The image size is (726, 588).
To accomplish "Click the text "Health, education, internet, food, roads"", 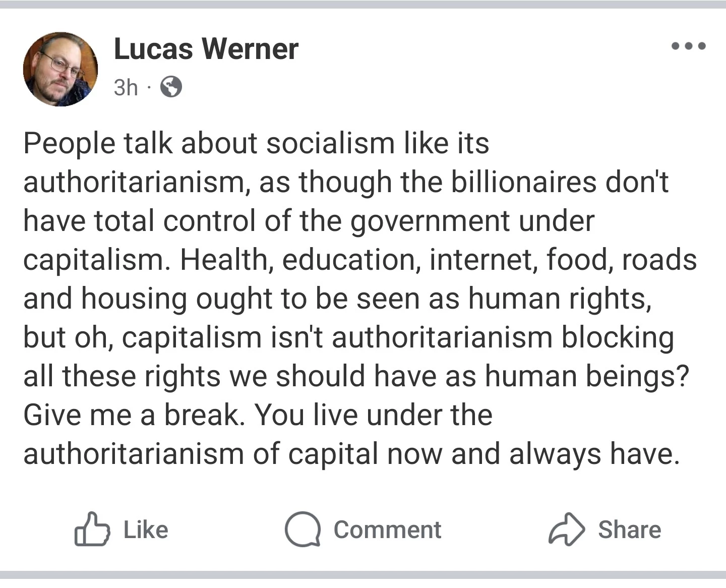I will click(x=438, y=260).
